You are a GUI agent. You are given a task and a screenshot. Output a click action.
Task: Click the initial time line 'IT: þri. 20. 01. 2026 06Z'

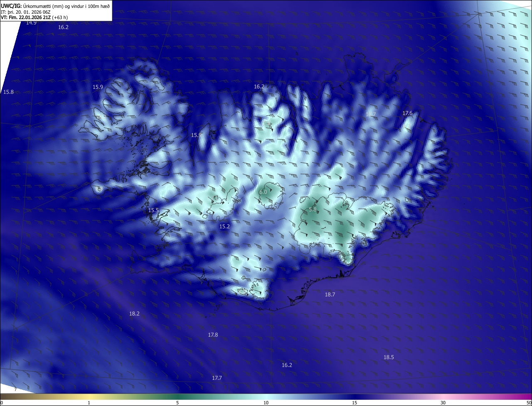click(26, 12)
